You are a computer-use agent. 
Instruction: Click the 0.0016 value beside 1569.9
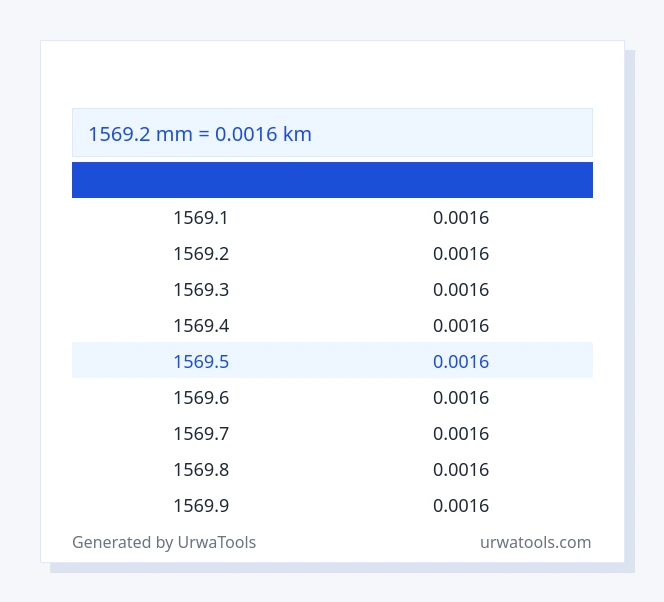click(461, 505)
